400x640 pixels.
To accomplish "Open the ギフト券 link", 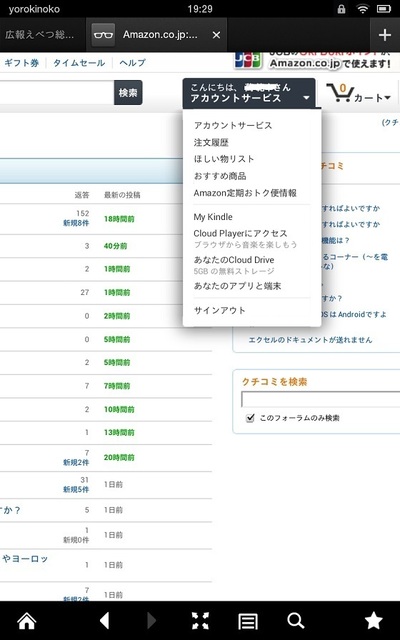I will [x=22, y=63].
